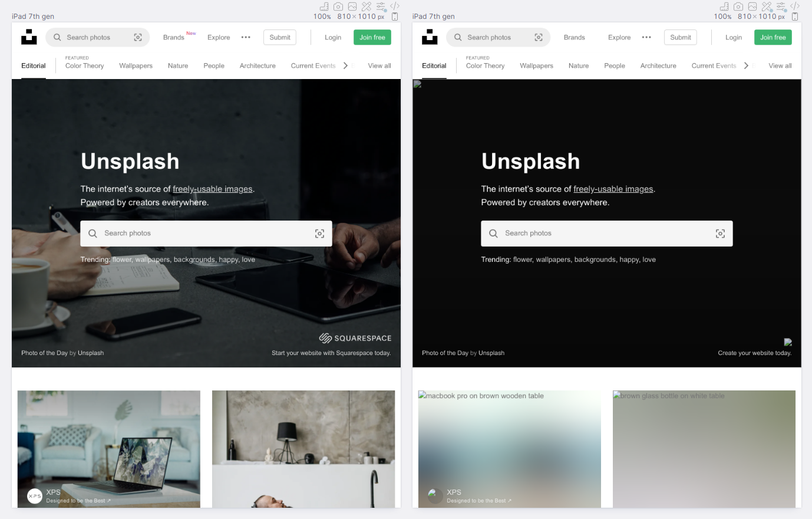Edit the 810 width value above left pane
Image resolution: width=812 pixels, height=519 pixels.
pos(344,17)
